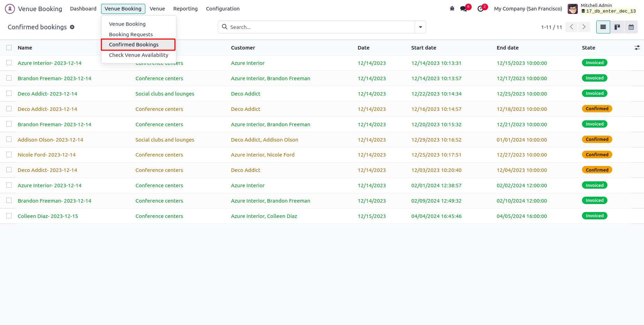Open the Reporting menu
Screen dimensions: 644x325
pos(185,9)
